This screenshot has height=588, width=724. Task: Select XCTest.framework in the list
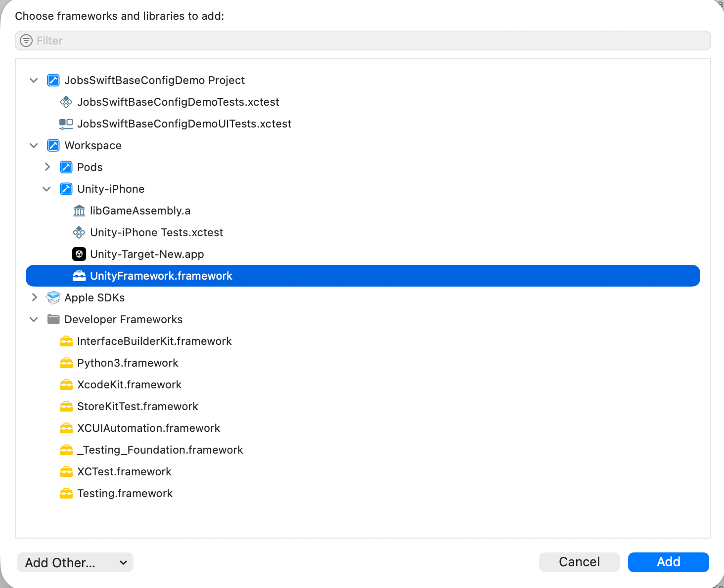363,471
